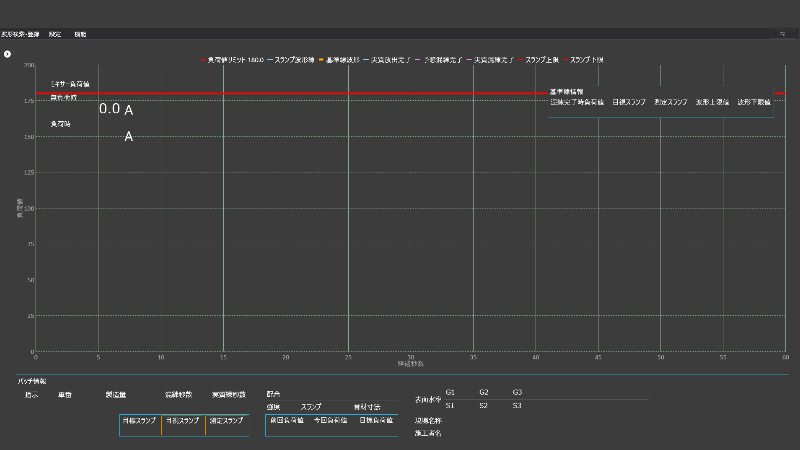Toggle the 基準線波形 legend entry
800x450 pixels.
pyautogui.click(x=346, y=60)
